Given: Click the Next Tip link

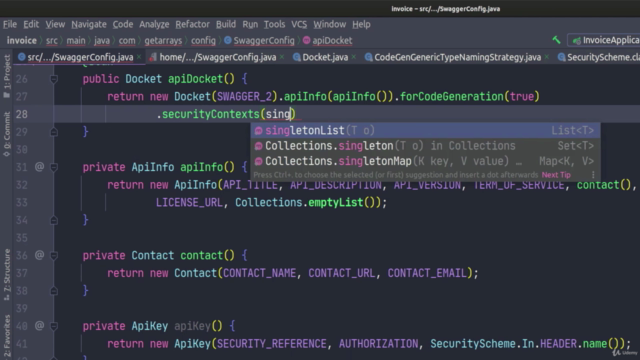Looking at the screenshot, I should point(556,175).
